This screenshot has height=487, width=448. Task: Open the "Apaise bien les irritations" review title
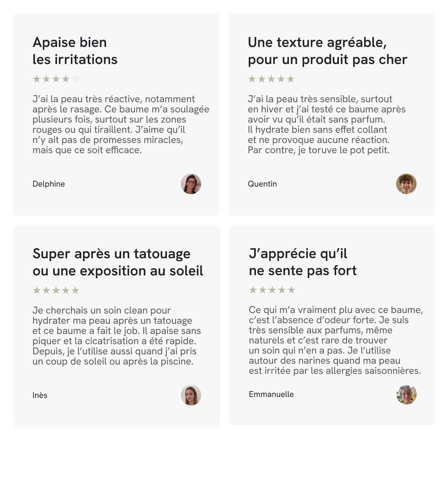pyautogui.click(x=75, y=51)
